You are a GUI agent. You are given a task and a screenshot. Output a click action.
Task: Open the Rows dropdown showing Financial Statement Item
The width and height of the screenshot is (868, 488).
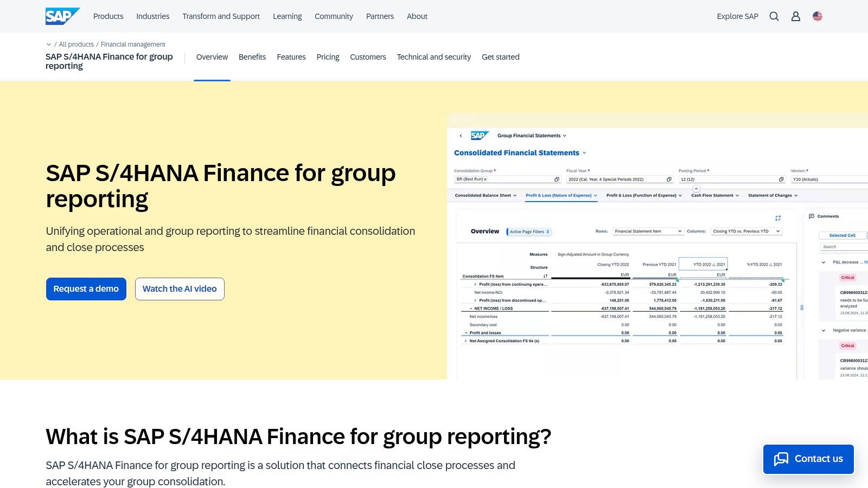click(x=647, y=230)
